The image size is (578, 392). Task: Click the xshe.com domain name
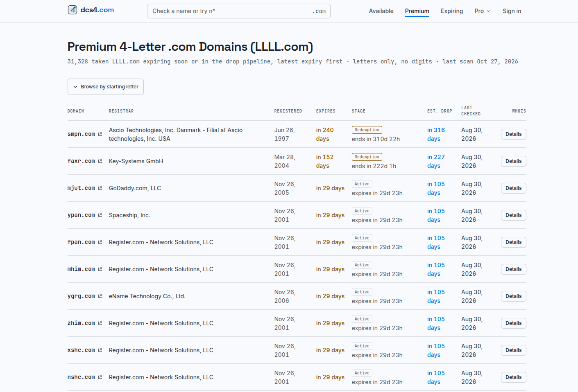(81, 350)
